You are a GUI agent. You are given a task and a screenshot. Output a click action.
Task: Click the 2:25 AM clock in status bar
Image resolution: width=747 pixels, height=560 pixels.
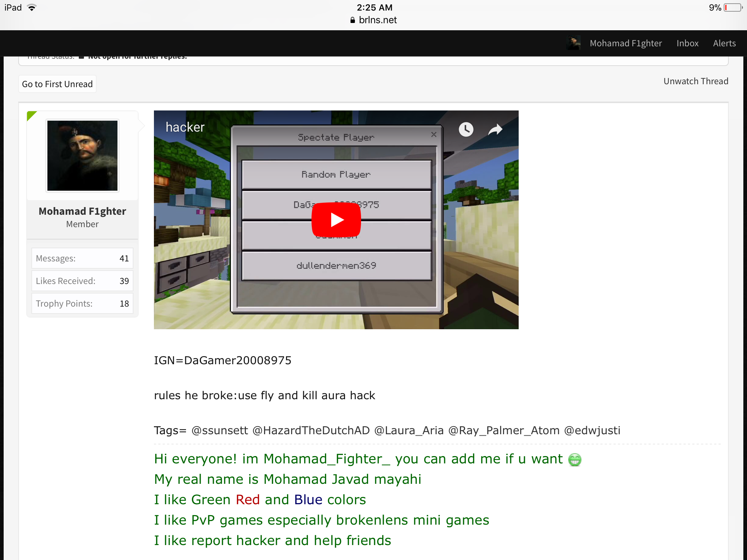(x=375, y=7)
